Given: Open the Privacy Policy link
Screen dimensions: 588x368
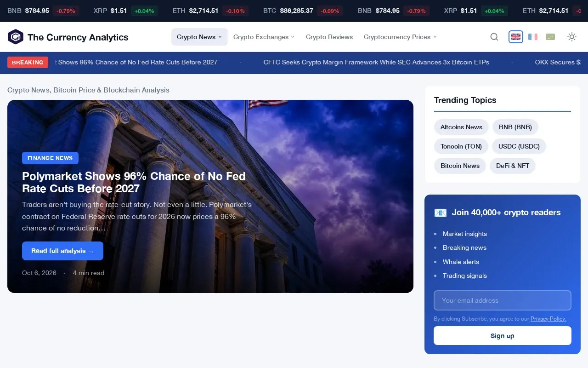Looking at the screenshot, I should [x=548, y=319].
